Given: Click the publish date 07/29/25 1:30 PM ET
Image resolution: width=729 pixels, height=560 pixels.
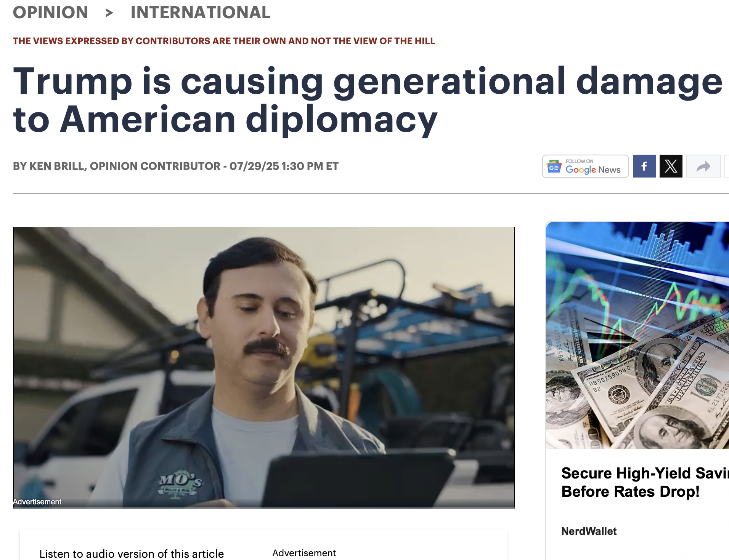Looking at the screenshot, I should (x=284, y=166).
